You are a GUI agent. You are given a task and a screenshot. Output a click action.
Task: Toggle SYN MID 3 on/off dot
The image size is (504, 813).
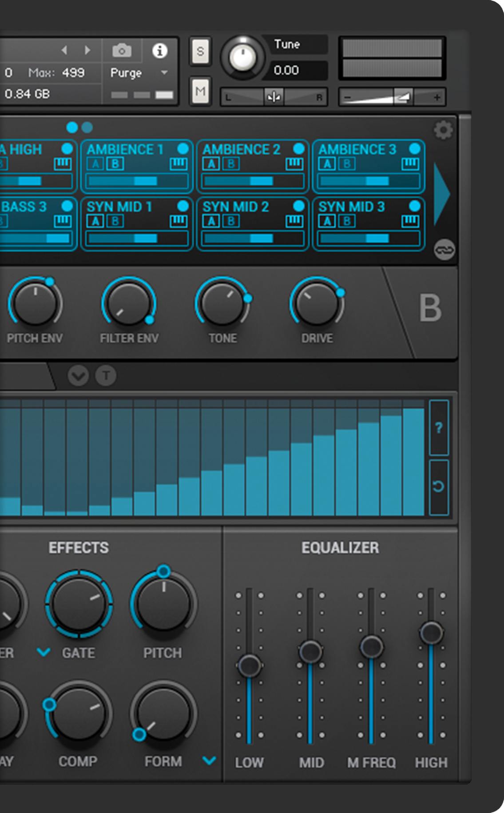pyautogui.click(x=415, y=206)
